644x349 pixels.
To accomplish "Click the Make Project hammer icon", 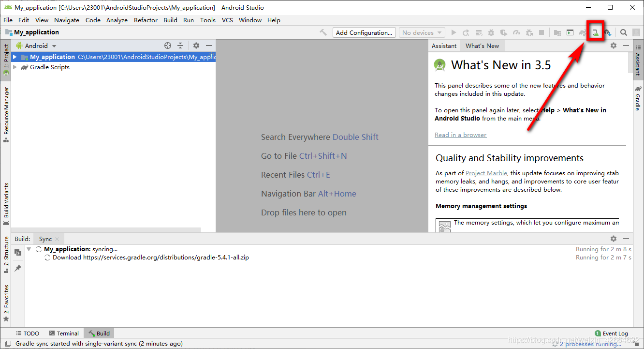I will coord(323,32).
